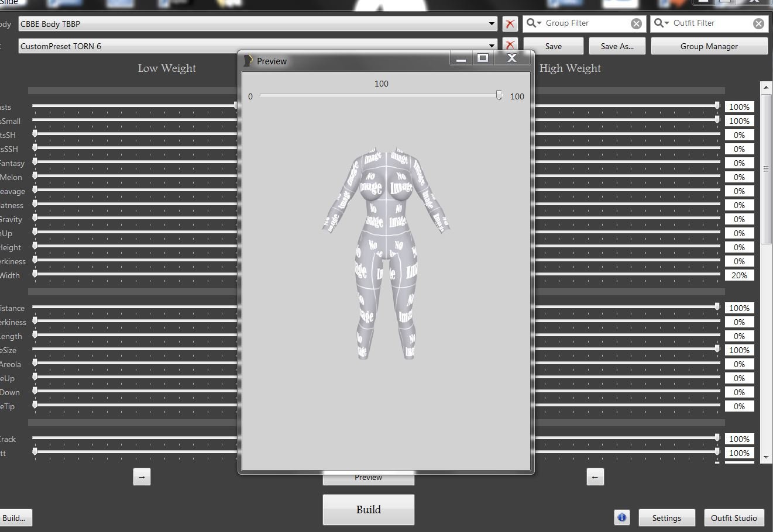Click the blue info icon
Image resolution: width=773 pixels, height=532 pixels.
[621, 517]
